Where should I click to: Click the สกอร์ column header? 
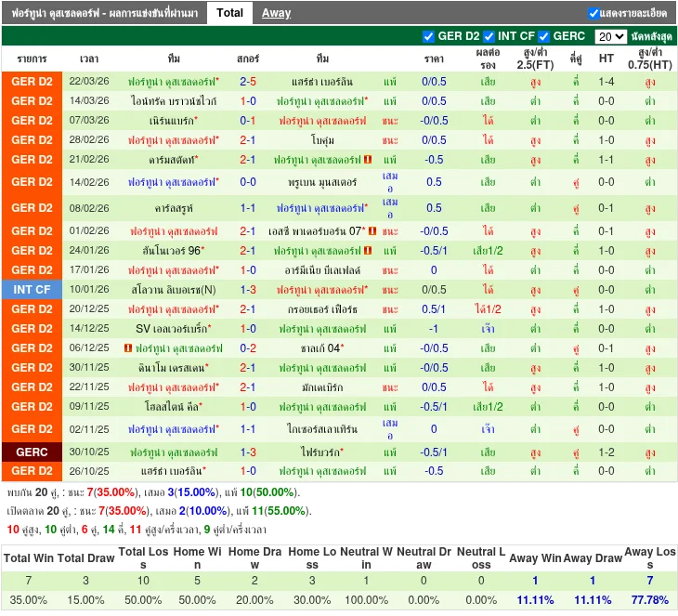tap(248, 58)
